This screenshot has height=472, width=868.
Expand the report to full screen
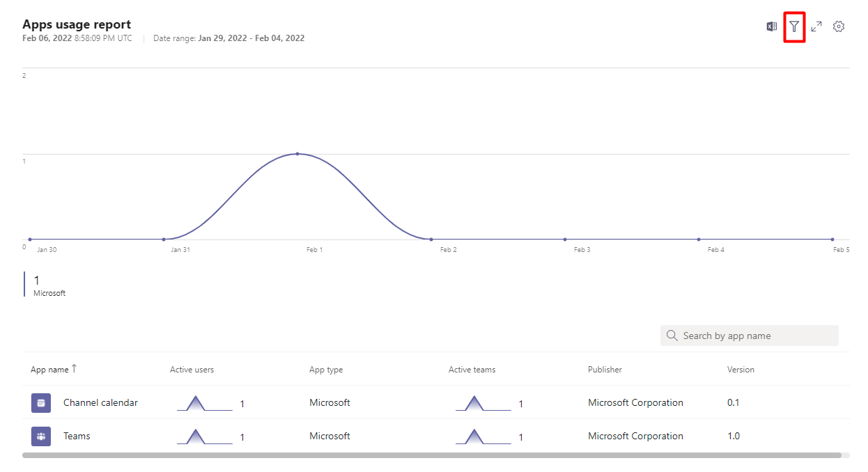pyautogui.click(x=816, y=26)
